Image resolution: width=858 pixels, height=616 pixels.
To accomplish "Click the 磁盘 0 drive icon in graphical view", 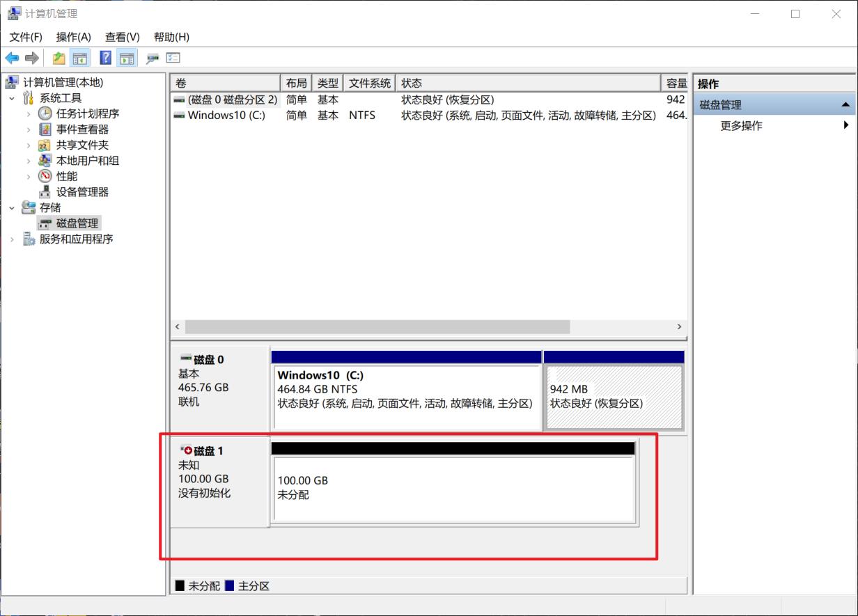I will coord(185,359).
